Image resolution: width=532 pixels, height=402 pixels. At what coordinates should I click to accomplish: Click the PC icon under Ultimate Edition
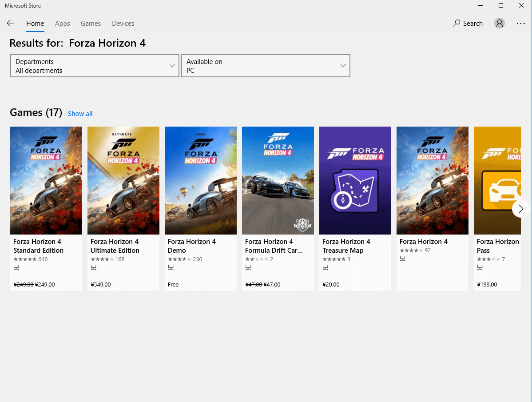94,267
